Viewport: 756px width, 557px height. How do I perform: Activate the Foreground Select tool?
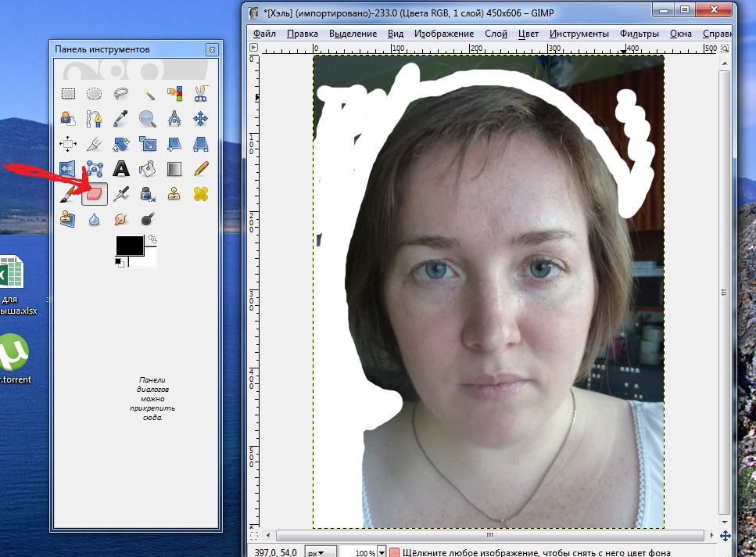click(x=68, y=119)
